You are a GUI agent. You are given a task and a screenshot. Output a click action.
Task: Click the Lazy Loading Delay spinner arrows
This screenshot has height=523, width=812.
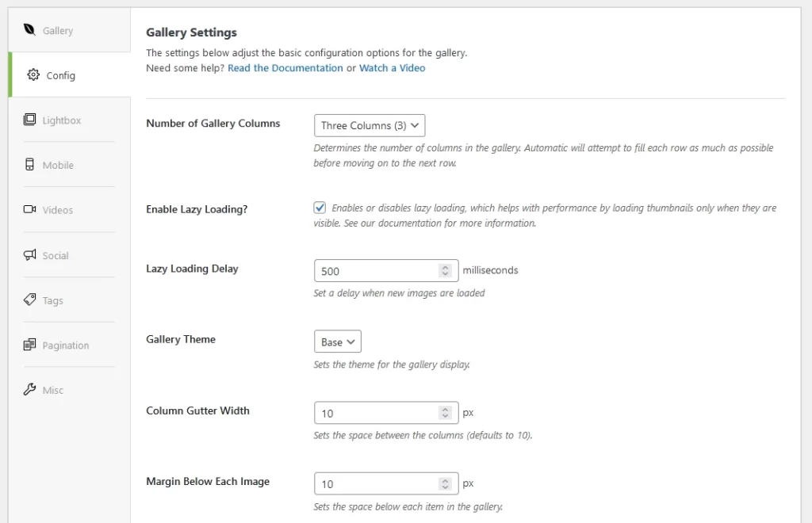point(445,270)
